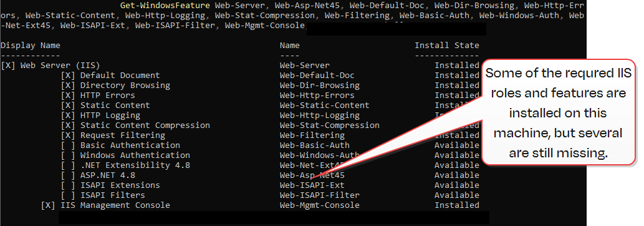Screen dimensions: 644x226
Task: Click the empty [ ] marker beside Basic Authentication
Action: coord(68,145)
